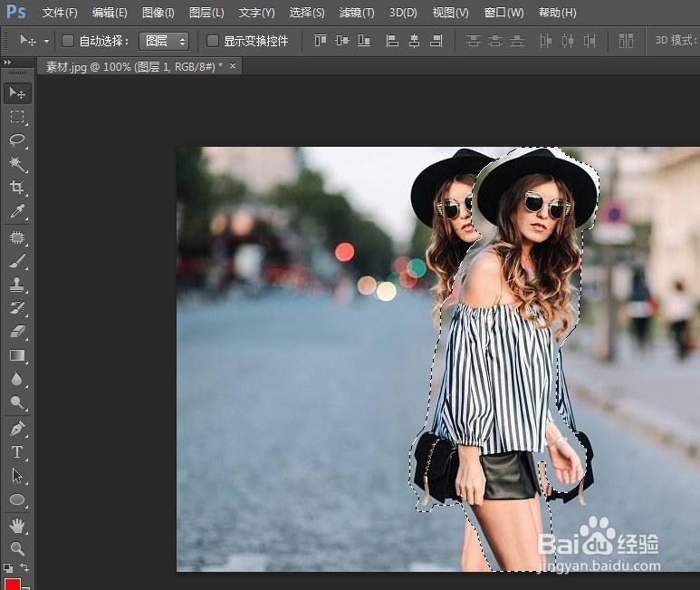Image resolution: width=700 pixels, height=590 pixels.
Task: Open the 图层 auto-select dropdown
Action: (164, 41)
